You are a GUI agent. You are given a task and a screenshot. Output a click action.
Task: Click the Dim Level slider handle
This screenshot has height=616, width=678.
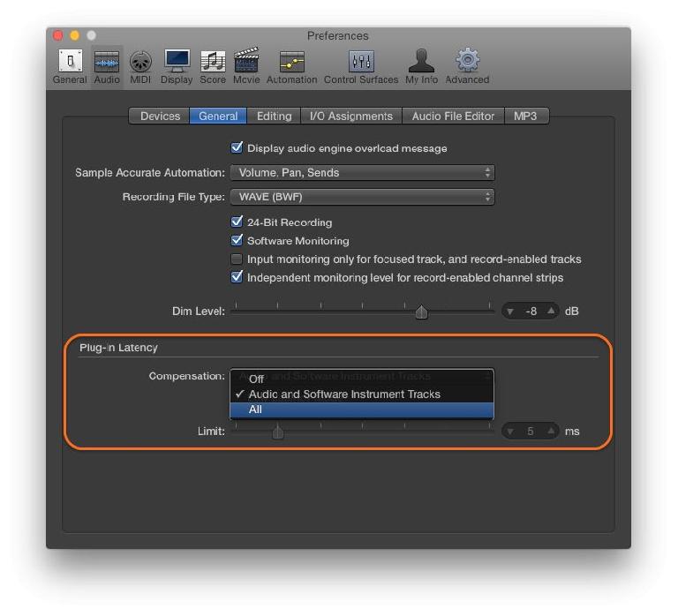point(422,312)
